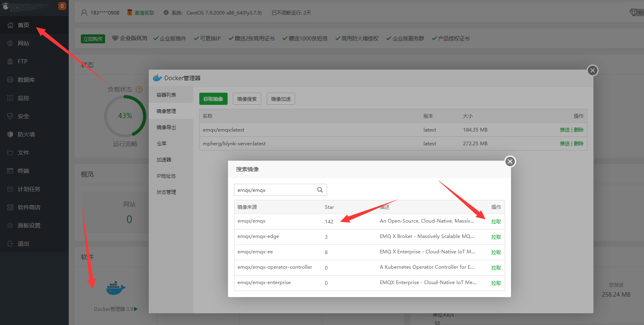The height and width of the screenshot is (325, 644).
Task: Click the 终端 terminal icon
Action: [10, 171]
